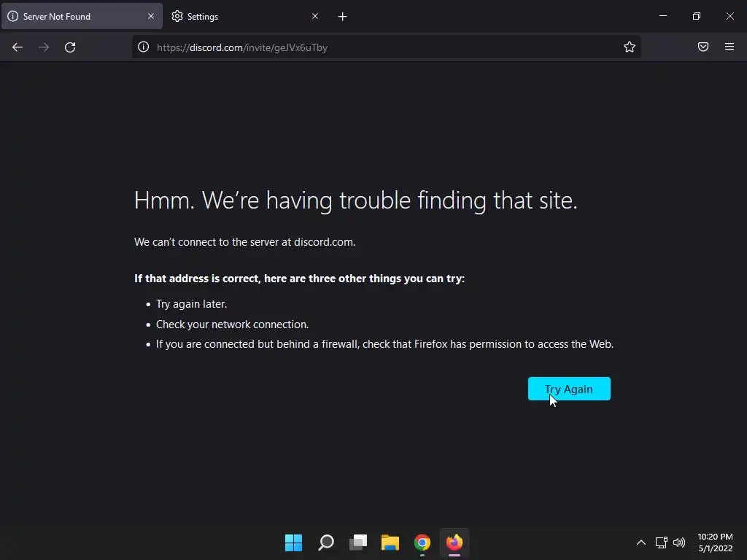
Task: Launch File Explorer from taskbar
Action: click(390, 542)
